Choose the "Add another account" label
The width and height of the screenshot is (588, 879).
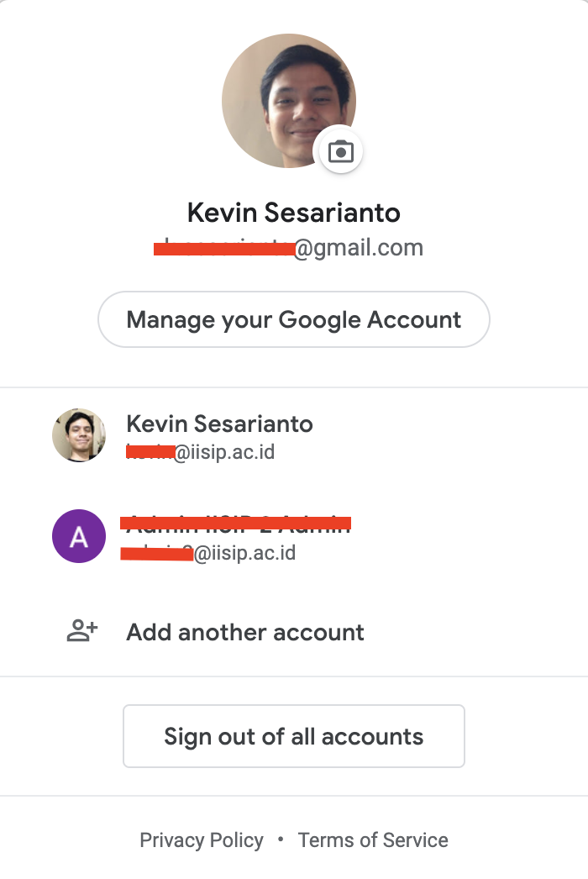tap(245, 632)
